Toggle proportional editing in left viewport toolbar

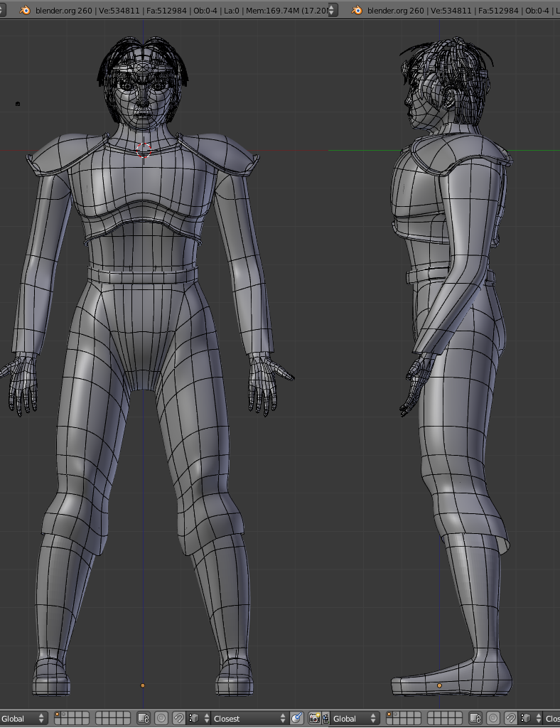click(x=161, y=719)
